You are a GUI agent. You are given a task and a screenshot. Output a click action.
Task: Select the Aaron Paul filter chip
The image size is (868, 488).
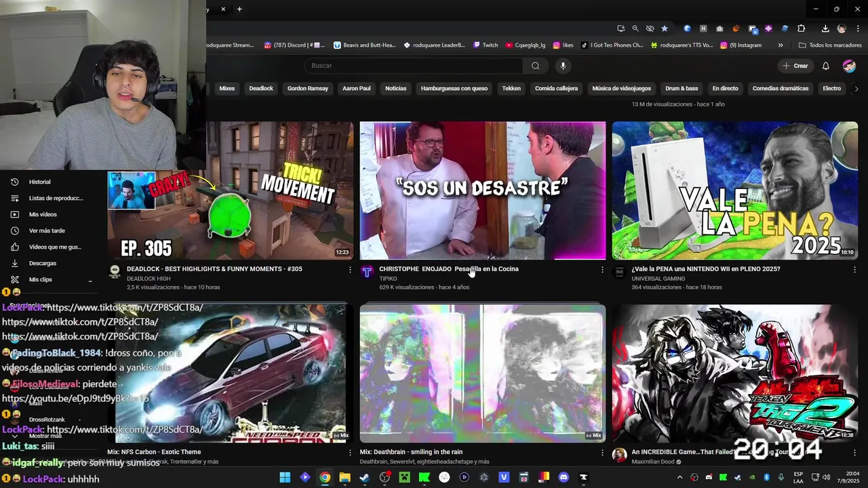coord(357,88)
